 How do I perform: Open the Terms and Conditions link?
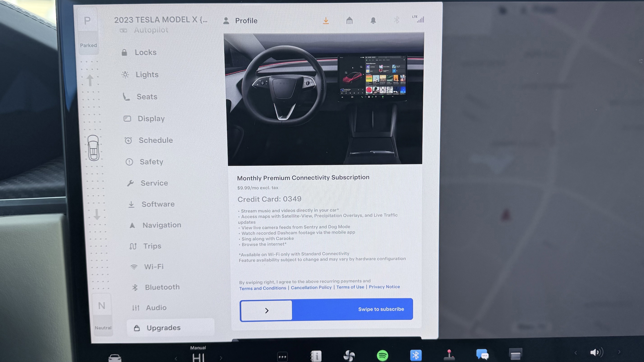point(263,288)
